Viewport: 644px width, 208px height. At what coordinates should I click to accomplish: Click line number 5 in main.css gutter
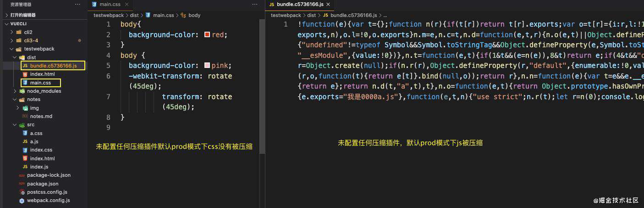pyautogui.click(x=108, y=65)
